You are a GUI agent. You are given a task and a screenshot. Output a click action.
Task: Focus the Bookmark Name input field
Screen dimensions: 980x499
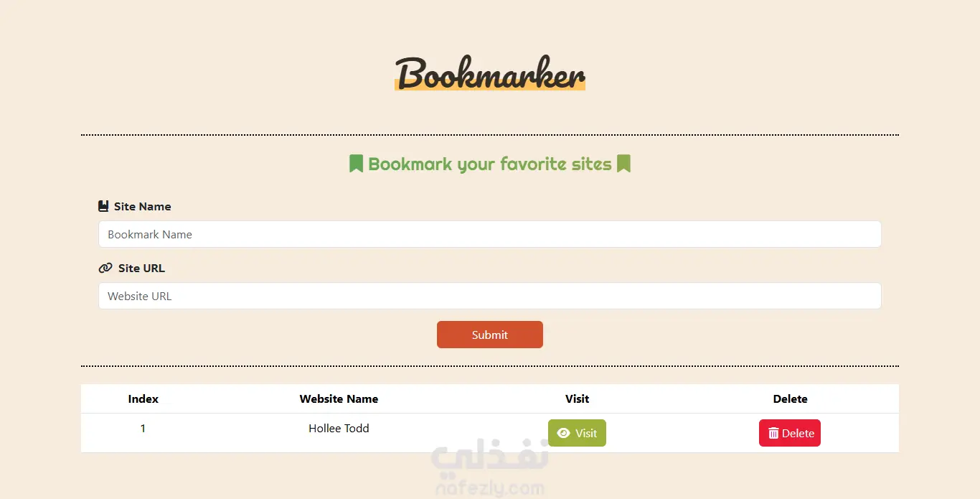(490, 234)
